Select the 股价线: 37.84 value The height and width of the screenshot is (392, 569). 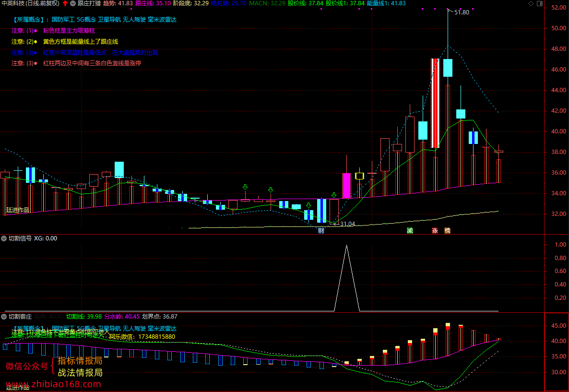tap(306, 3)
